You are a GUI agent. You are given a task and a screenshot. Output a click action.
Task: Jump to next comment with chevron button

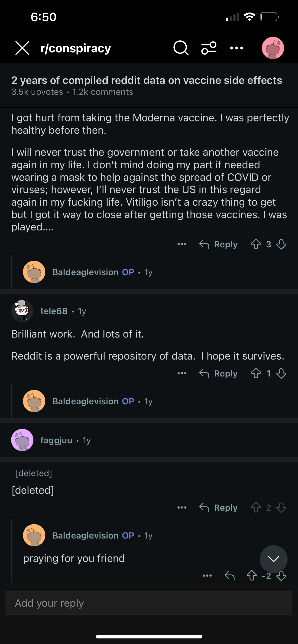click(x=273, y=559)
